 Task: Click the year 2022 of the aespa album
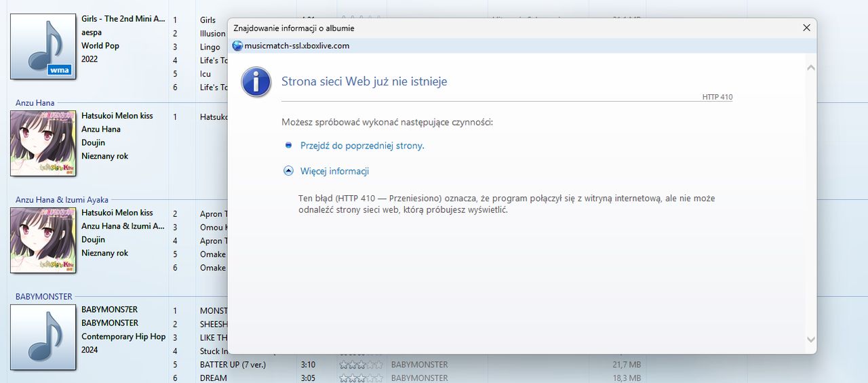(x=90, y=60)
